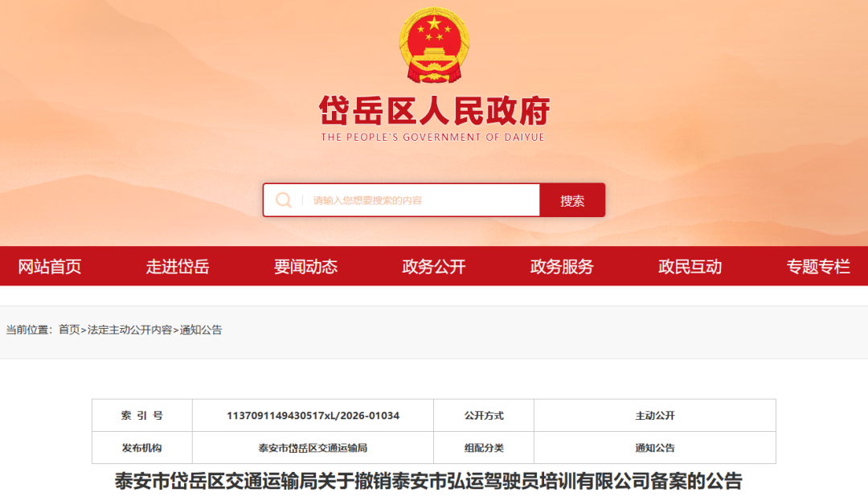Click 通知公告 in the breadcrumb trail
The image size is (868, 501).
[201, 330]
